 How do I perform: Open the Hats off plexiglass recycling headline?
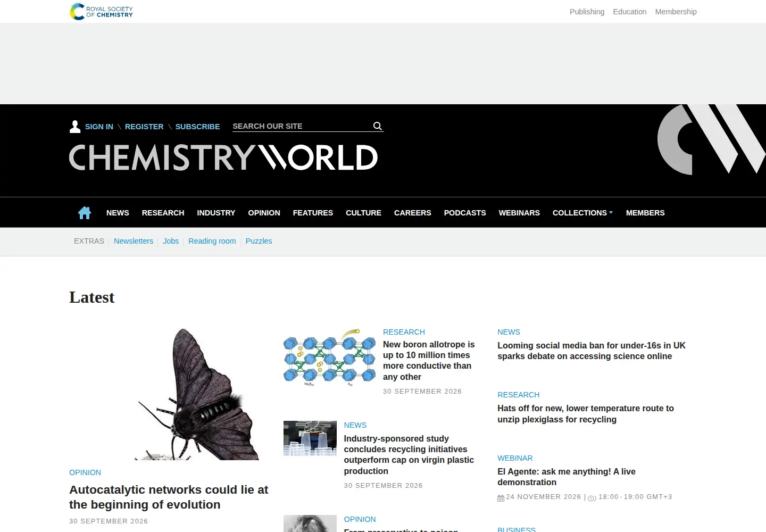586,414
